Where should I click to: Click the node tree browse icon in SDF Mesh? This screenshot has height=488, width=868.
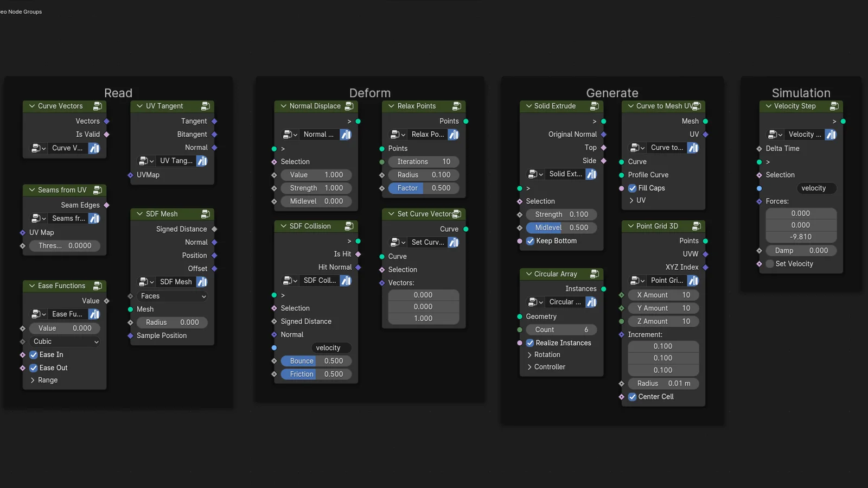tap(144, 282)
